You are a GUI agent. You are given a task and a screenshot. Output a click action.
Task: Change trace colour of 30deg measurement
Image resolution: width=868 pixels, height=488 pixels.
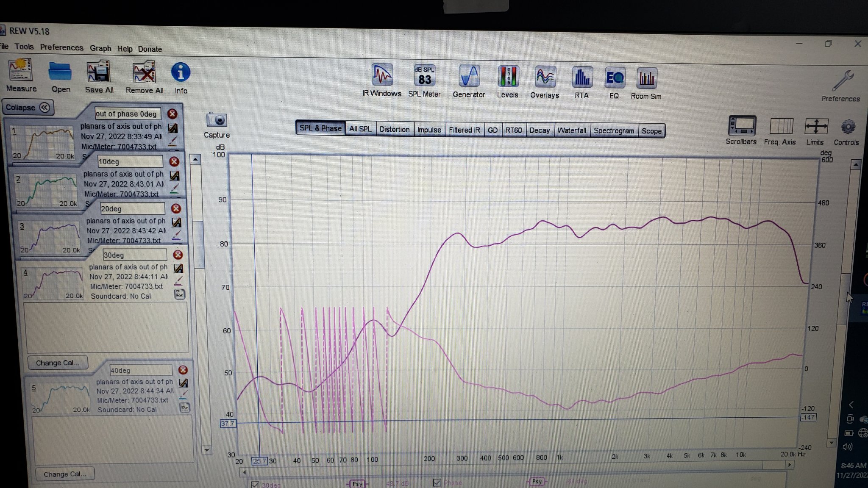click(178, 281)
